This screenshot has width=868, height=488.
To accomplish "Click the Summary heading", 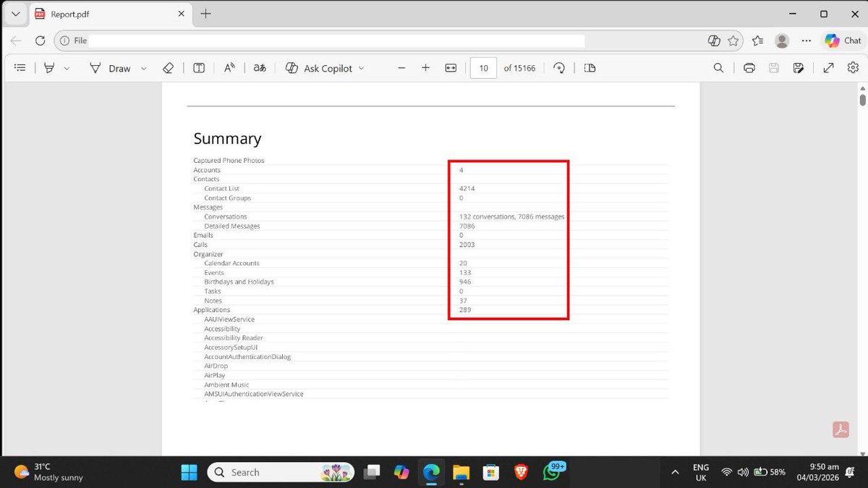I will (x=227, y=138).
